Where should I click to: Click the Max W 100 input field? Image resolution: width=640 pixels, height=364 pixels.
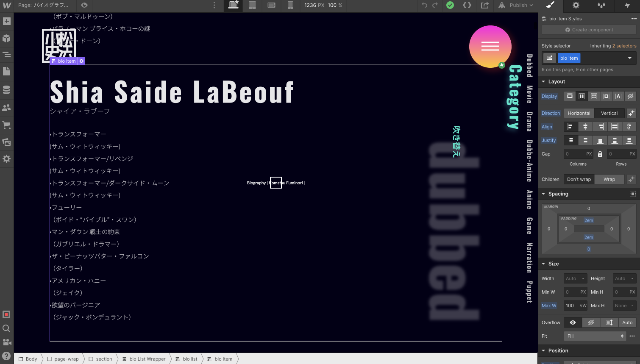(576, 306)
